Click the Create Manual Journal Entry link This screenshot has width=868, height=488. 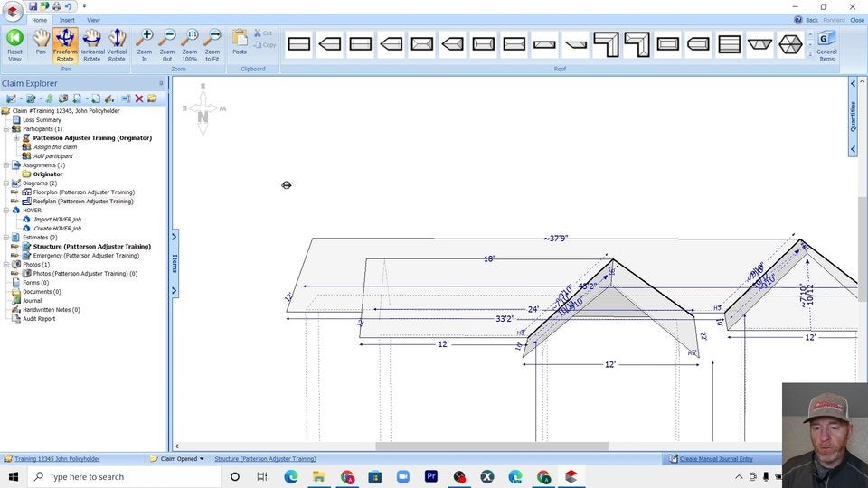pos(715,459)
